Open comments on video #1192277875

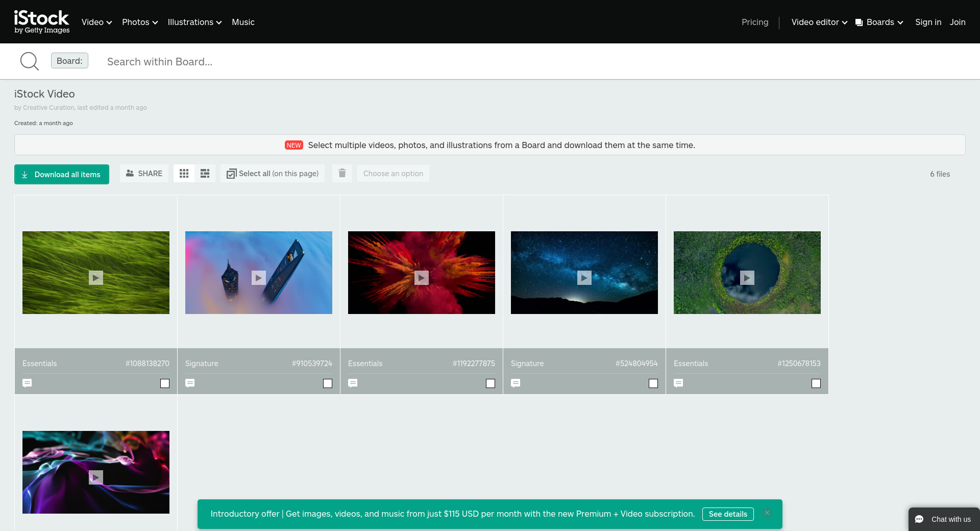(x=353, y=383)
